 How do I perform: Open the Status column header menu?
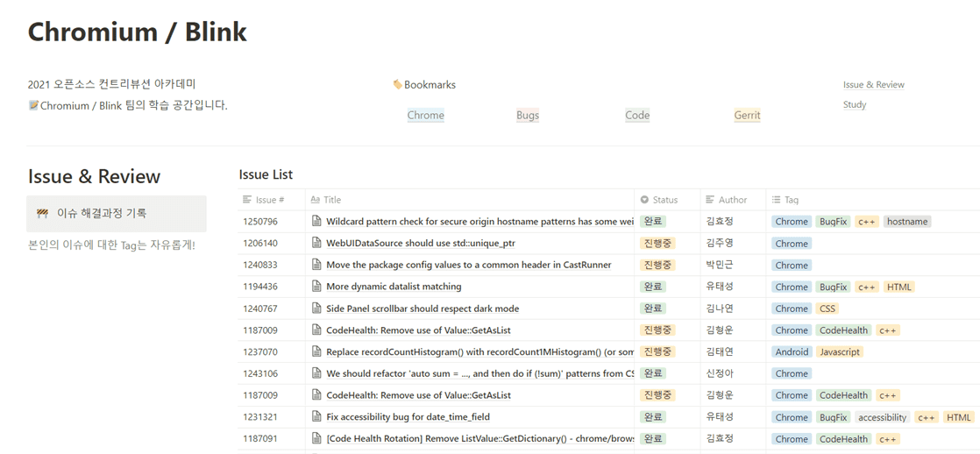click(667, 200)
